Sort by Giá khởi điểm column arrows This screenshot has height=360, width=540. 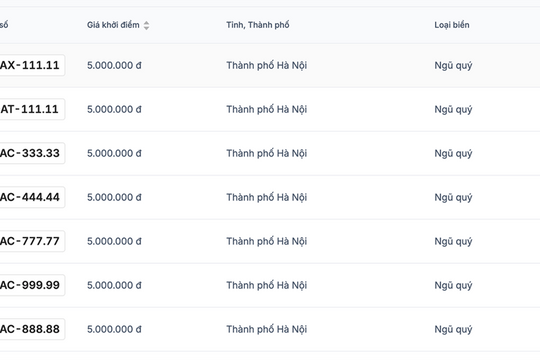[146, 25]
